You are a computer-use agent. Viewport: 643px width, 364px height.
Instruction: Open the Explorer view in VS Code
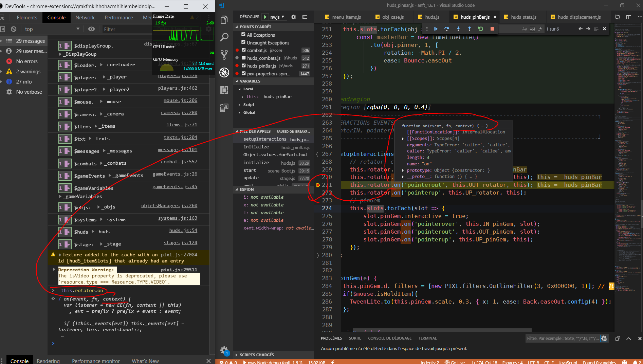pos(224,20)
